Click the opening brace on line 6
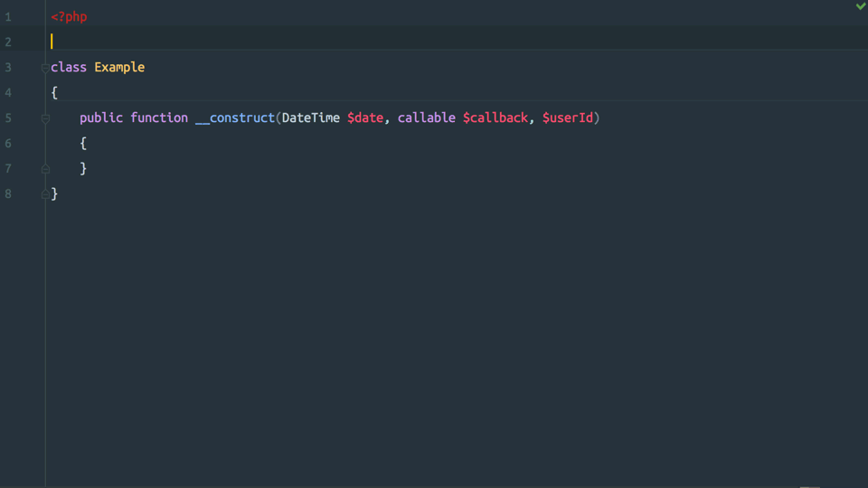Image resolution: width=868 pixels, height=488 pixels. pos(83,144)
